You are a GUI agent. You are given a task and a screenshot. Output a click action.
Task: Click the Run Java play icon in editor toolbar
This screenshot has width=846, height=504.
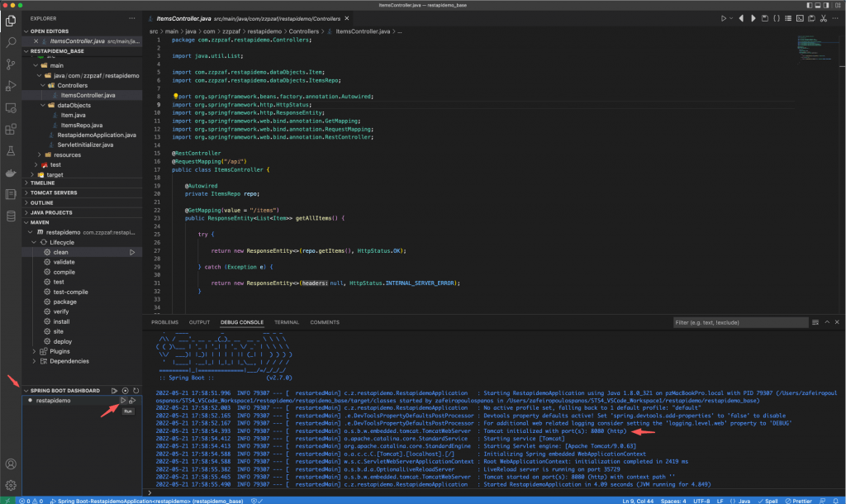[x=724, y=18]
